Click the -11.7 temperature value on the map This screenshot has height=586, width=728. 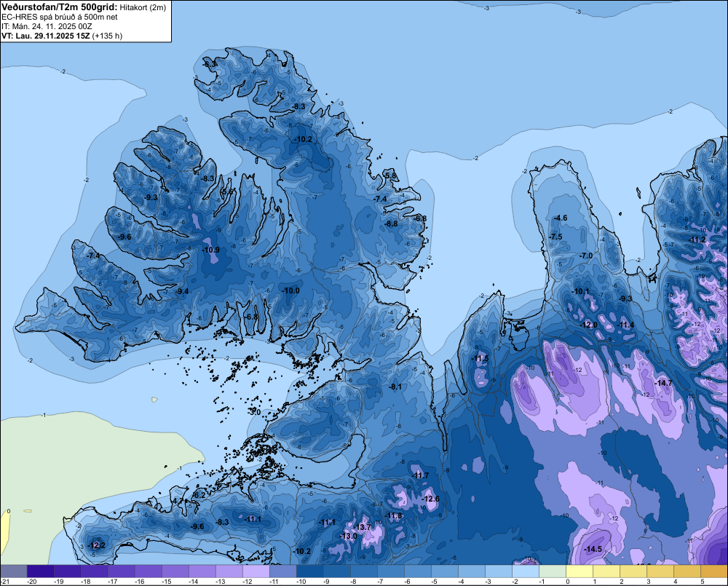[421, 475]
